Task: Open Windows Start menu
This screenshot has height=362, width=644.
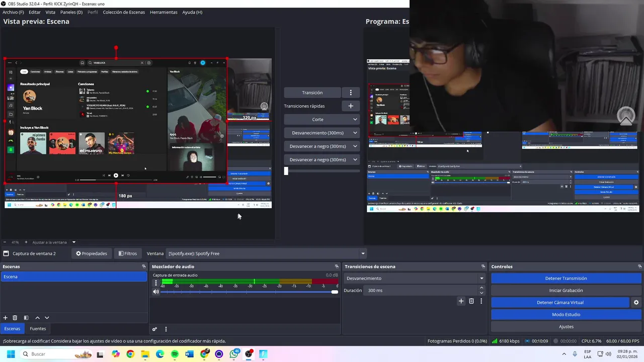Action: click(x=11, y=354)
